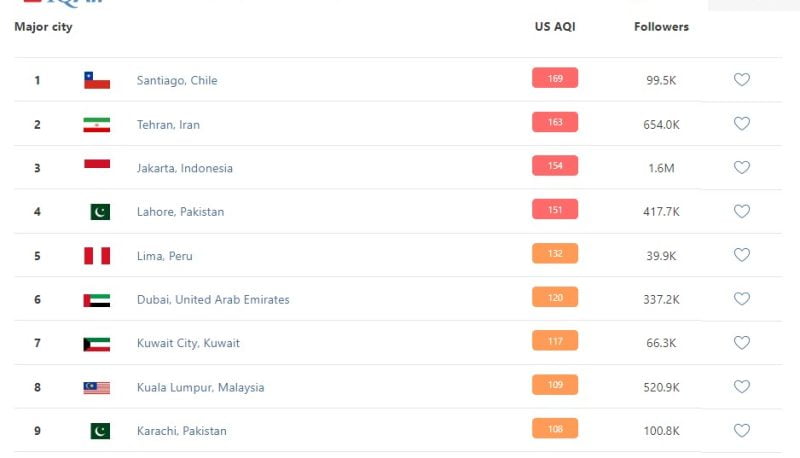Favorite Kuala Lumpur with heart icon
800x458 pixels.
pos(741,387)
